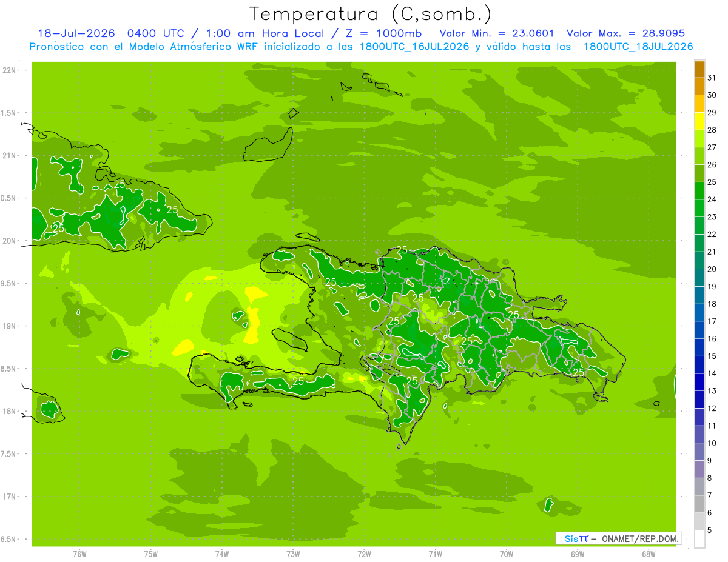Click the '18N' latitude axis label

[9, 412]
